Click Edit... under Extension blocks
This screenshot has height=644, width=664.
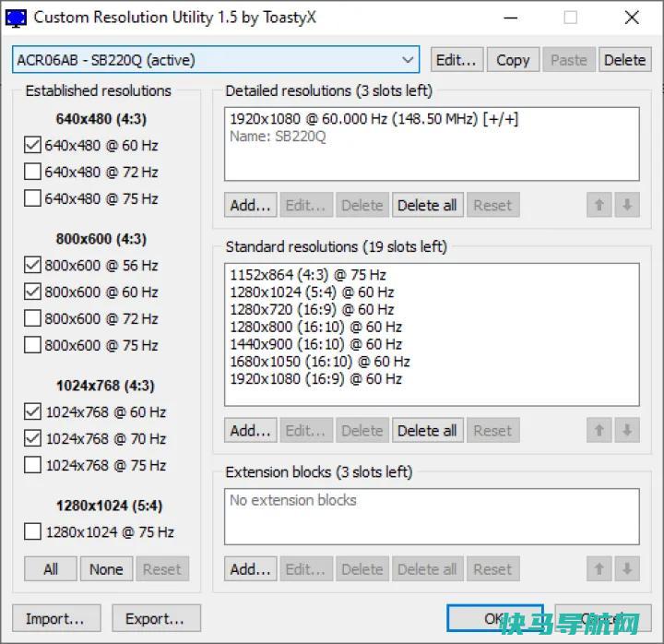(x=306, y=569)
